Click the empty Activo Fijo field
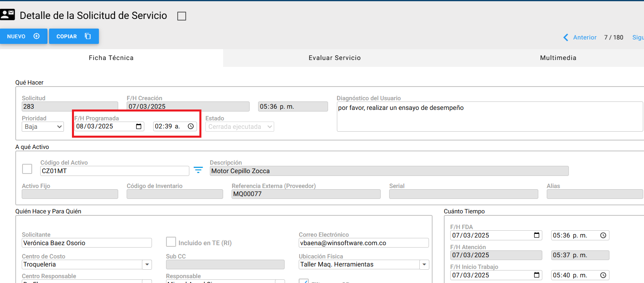Viewport: 644px width, 283px height. click(70, 194)
